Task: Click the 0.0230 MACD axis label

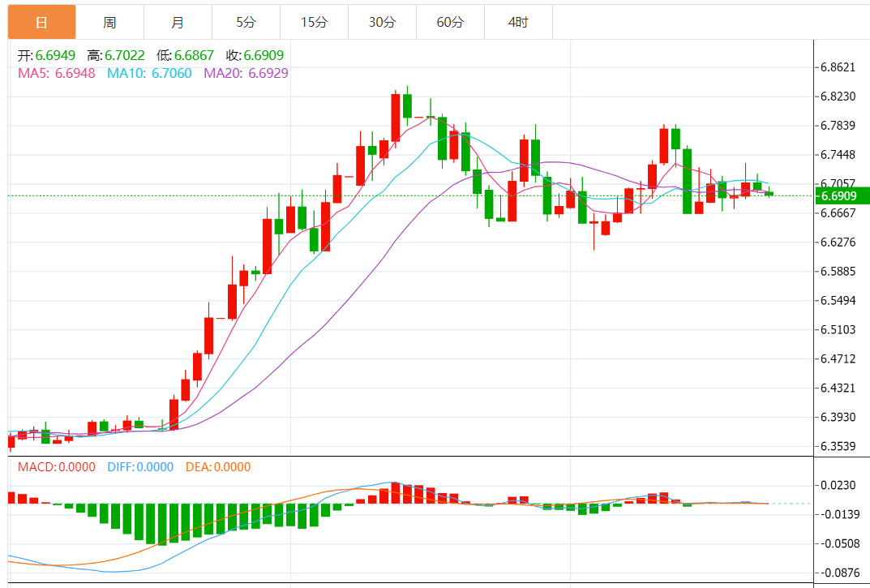Action: coord(838,485)
